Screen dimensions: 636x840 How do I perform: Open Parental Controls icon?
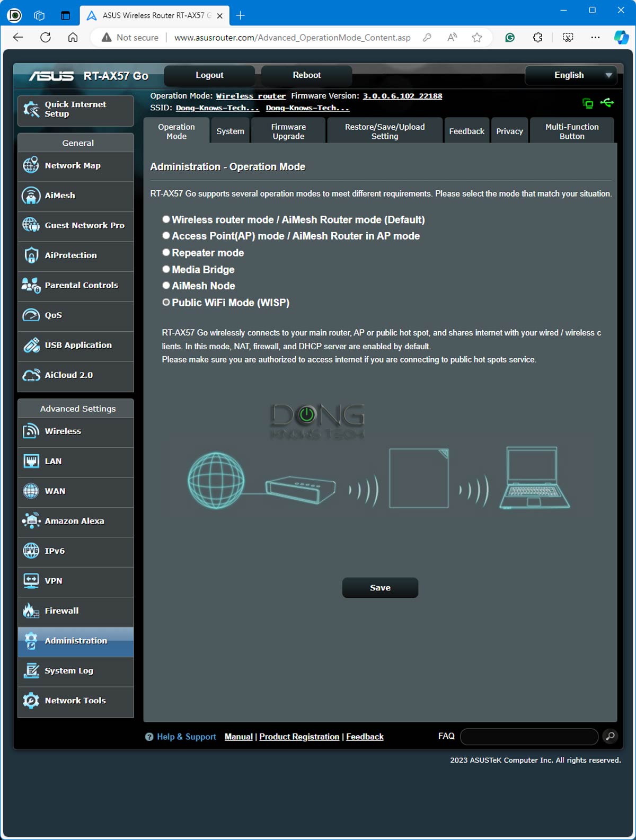31,285
